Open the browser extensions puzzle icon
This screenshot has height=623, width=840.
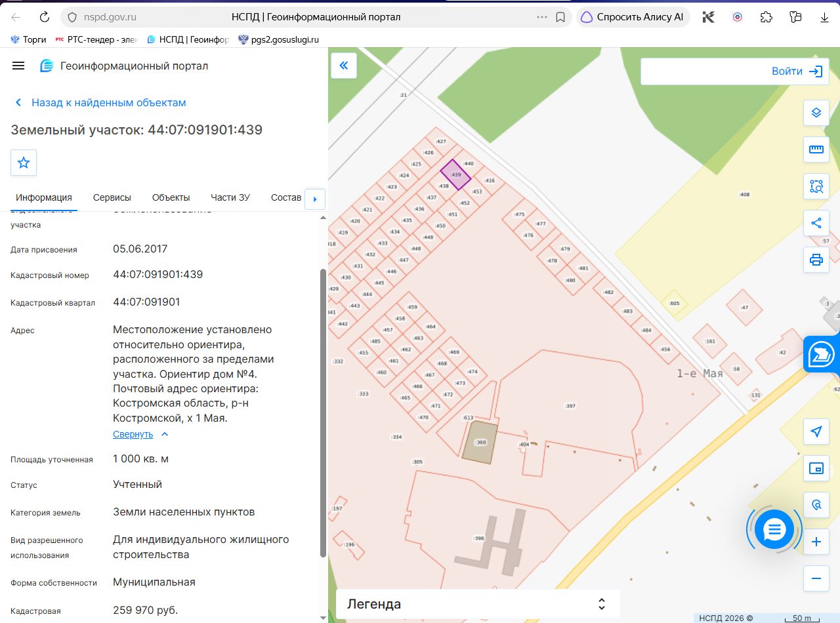(766, 17)
